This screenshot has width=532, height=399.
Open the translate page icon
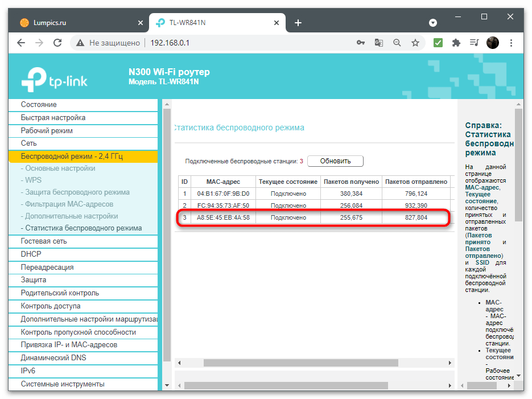(378, 43)
